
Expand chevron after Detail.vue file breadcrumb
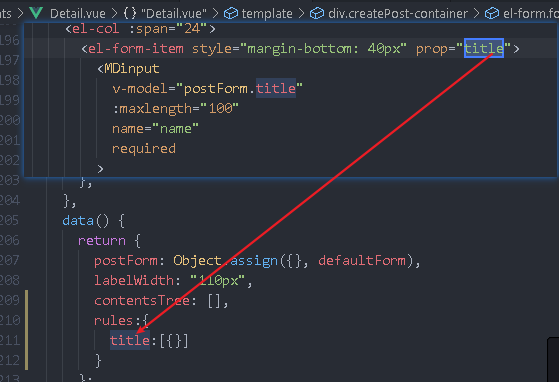point(114,14)
